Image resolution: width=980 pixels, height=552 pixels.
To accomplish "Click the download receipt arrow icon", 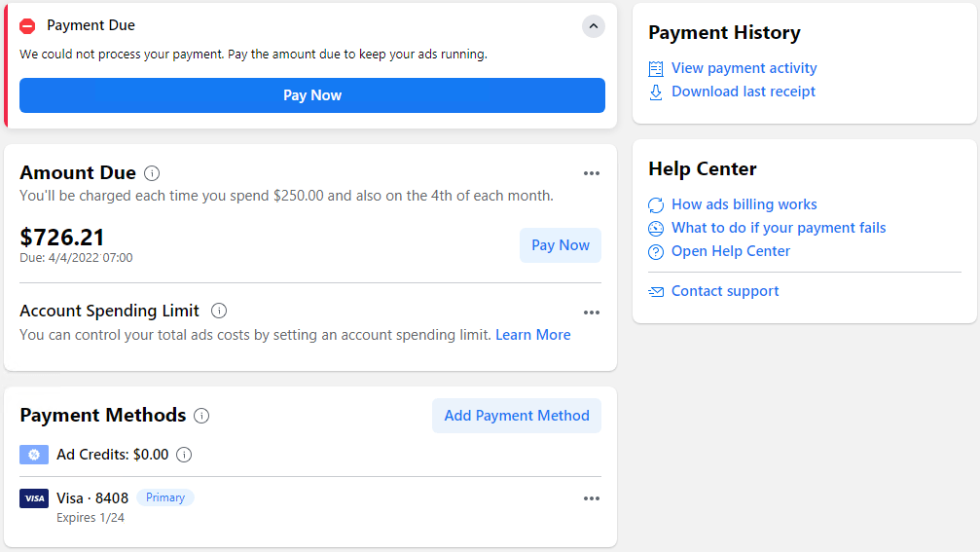I will 656,92.
